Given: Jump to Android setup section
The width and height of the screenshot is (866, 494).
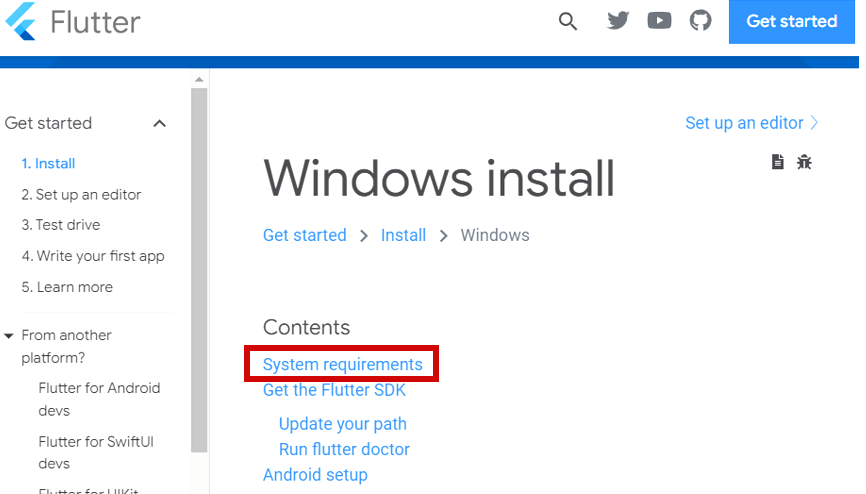Looking at the screenshot, I should 315,475.
